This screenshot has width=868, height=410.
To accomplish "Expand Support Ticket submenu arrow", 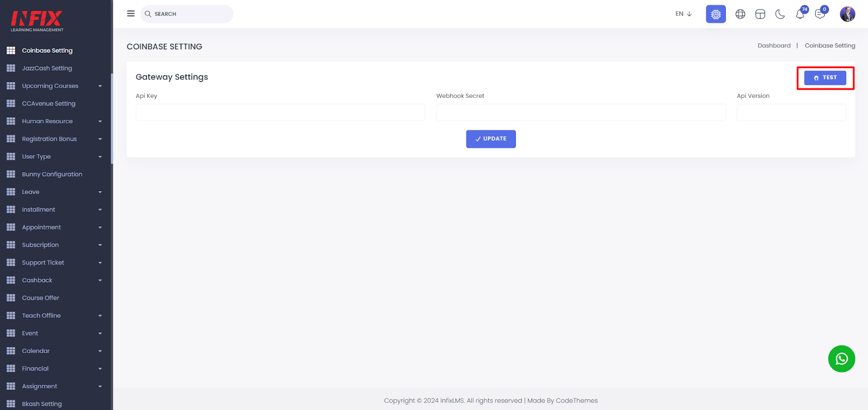I will coord(100,263).
